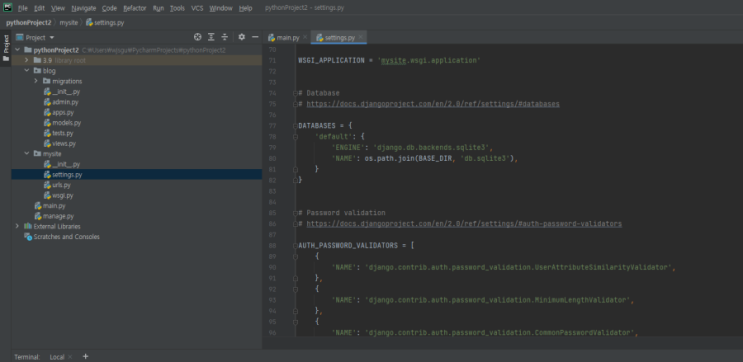Collapse the blog folder
This screenshot has height=362, width=743.
pyautogui.click(x=27, y=71)
